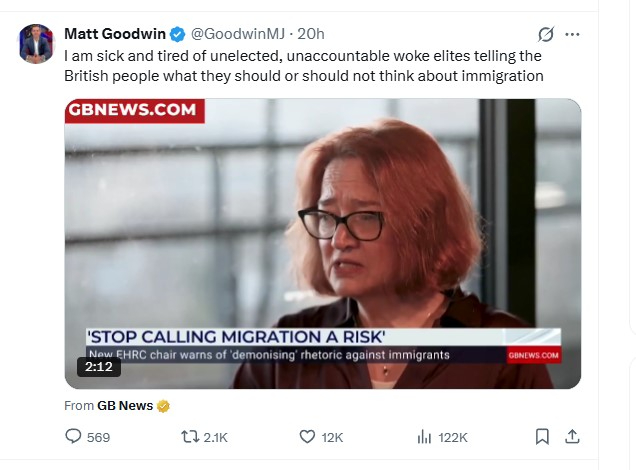Open view analytics bar chart icon
This screenshot has width=636, height=470.
424,437
